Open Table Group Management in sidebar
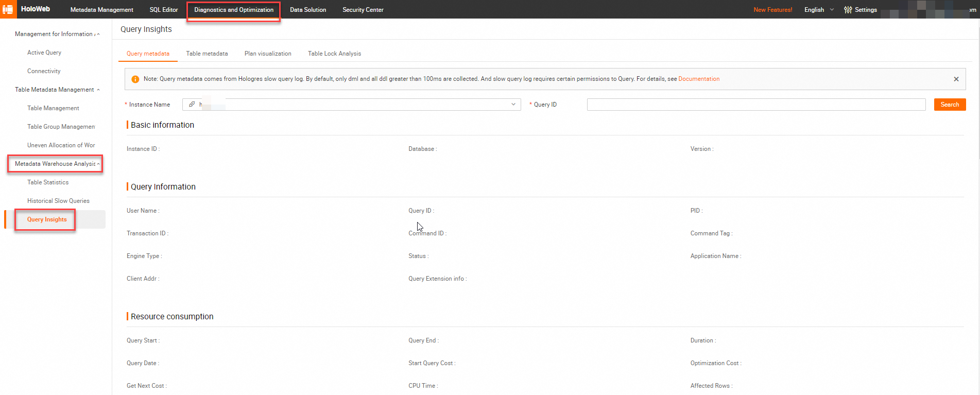The height and width of the screenshot is (395, 980). click(61, 127)
